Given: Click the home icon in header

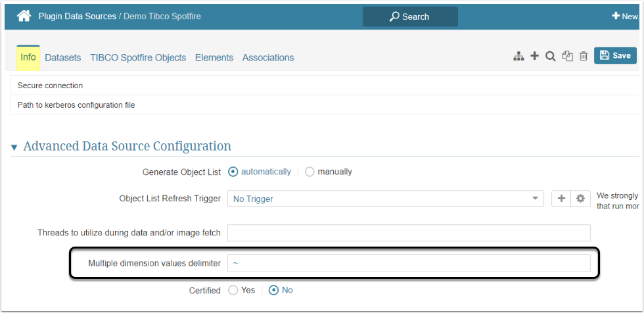Looking at the screenshot, I should click(x=24, y=16).
